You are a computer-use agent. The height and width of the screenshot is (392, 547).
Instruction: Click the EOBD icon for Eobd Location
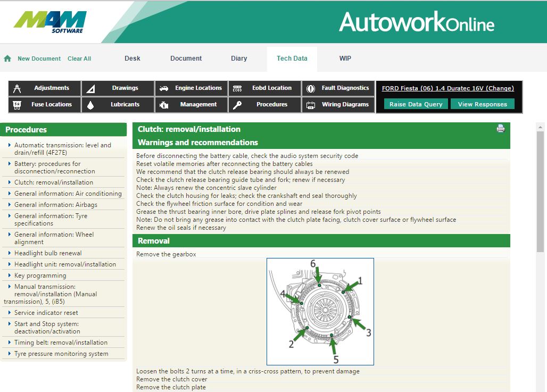coord(237,88)
